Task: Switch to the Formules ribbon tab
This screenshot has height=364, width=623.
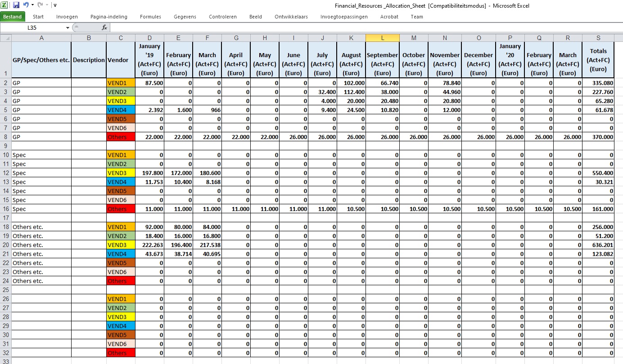Action: [x=150, y=17]
